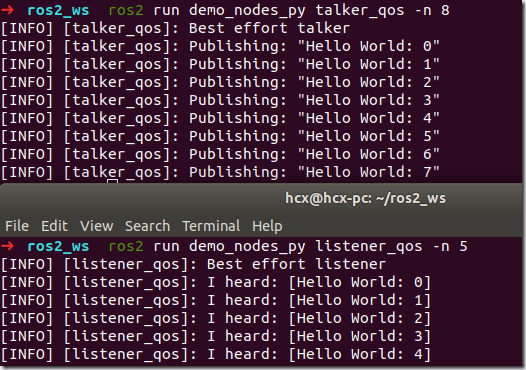The image size is (526, 370).
Task: Open the Search menu
Action: tap(148, 226)
